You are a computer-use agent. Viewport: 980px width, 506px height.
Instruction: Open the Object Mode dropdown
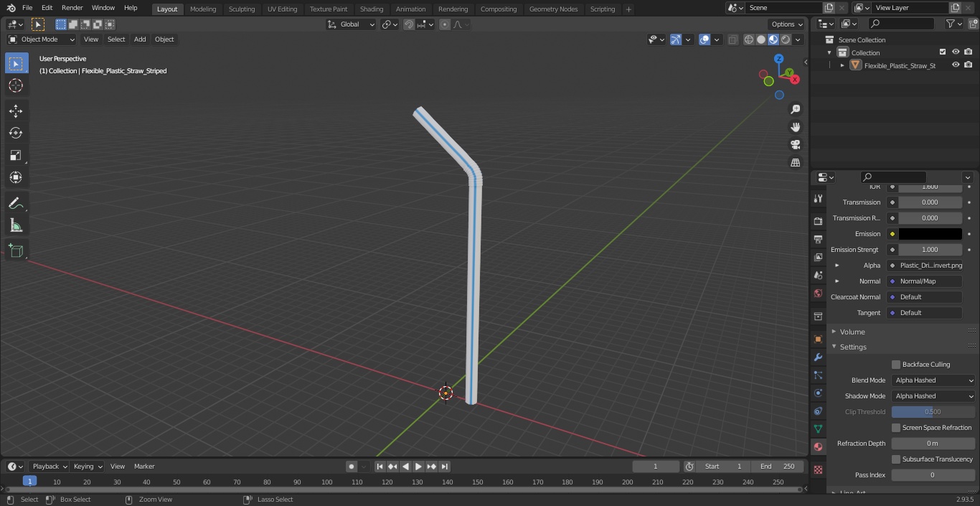click(x=42, y=39)
